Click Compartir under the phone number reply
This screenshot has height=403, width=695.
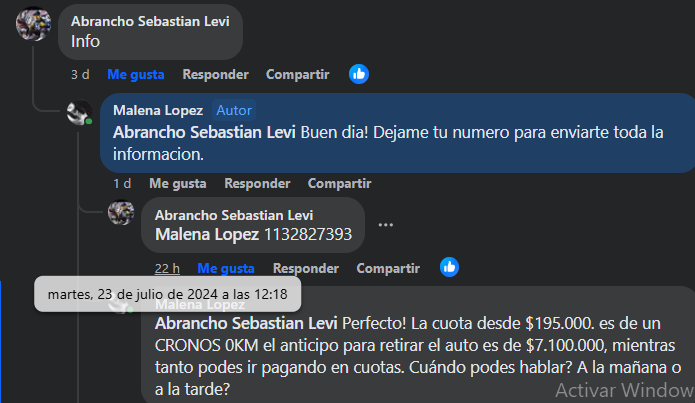coord(388,268)
